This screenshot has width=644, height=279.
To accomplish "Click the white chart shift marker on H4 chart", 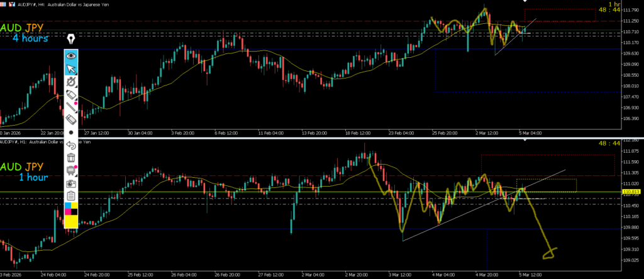I will coord(525,2).
